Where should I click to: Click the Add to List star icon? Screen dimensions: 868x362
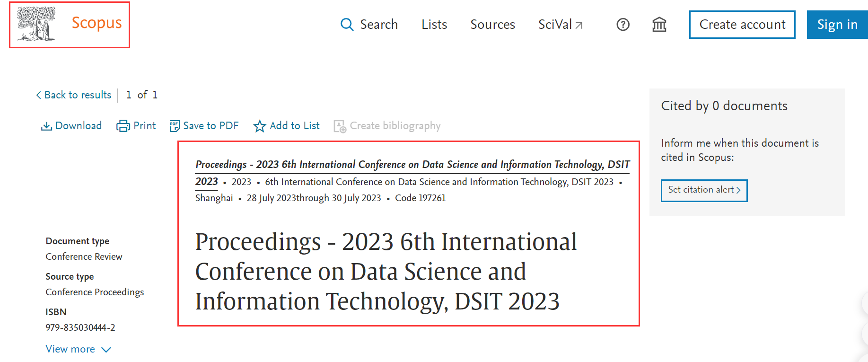pyautogui.click(x=260, y=126)
